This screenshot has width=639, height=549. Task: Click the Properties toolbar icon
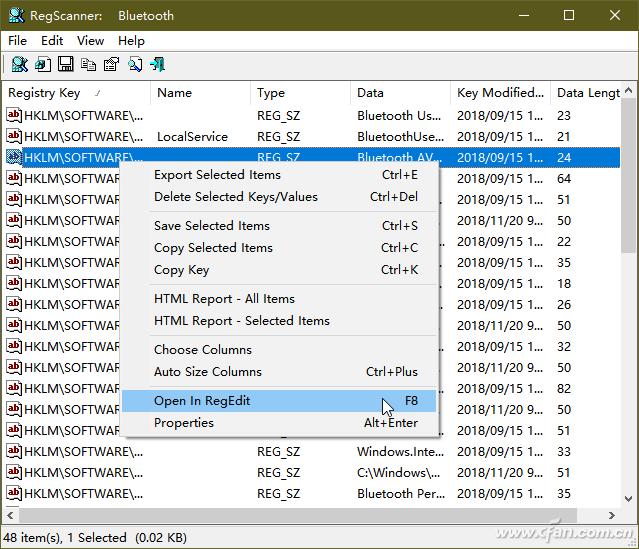click(111, 65)
